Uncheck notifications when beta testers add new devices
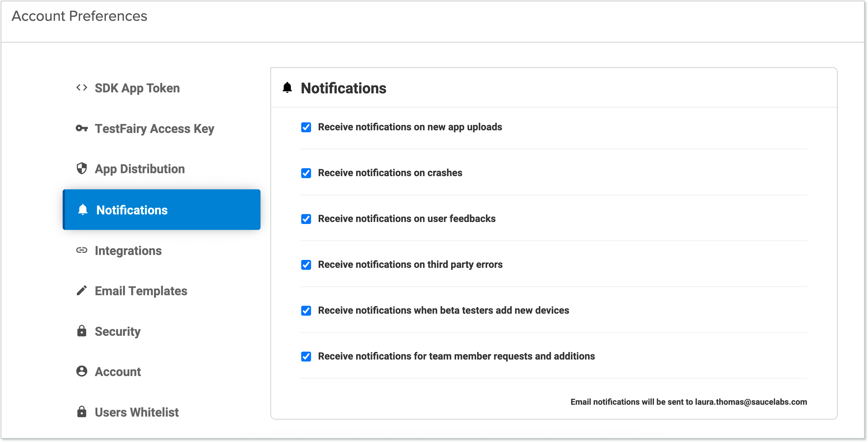The image size is (868, 442). (306, 311)
